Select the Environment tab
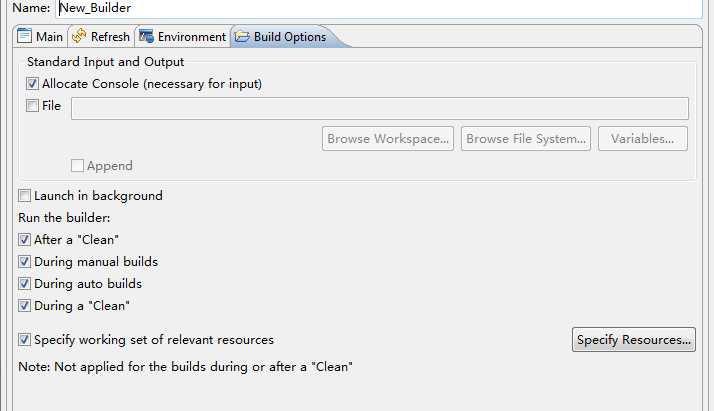This screenshot has width=714, height=411. pos(183,36)
